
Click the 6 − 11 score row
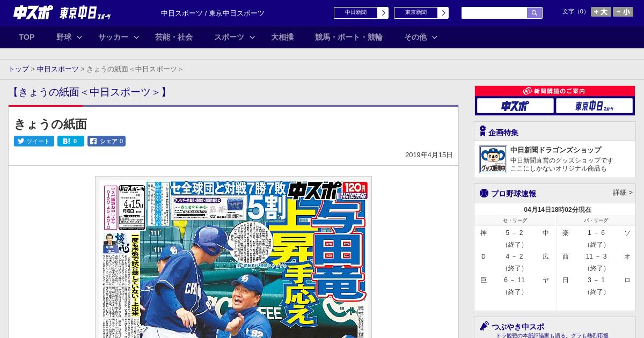click(x=514, y=280)
